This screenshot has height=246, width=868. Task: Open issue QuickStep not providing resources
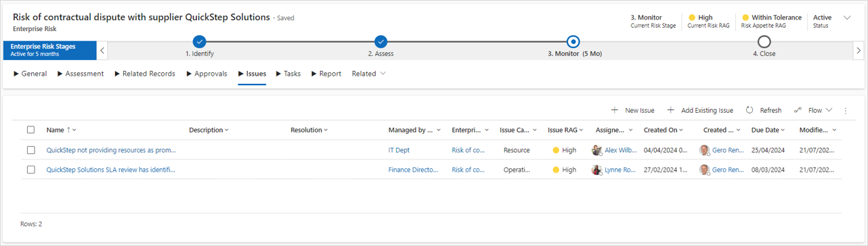111,150
